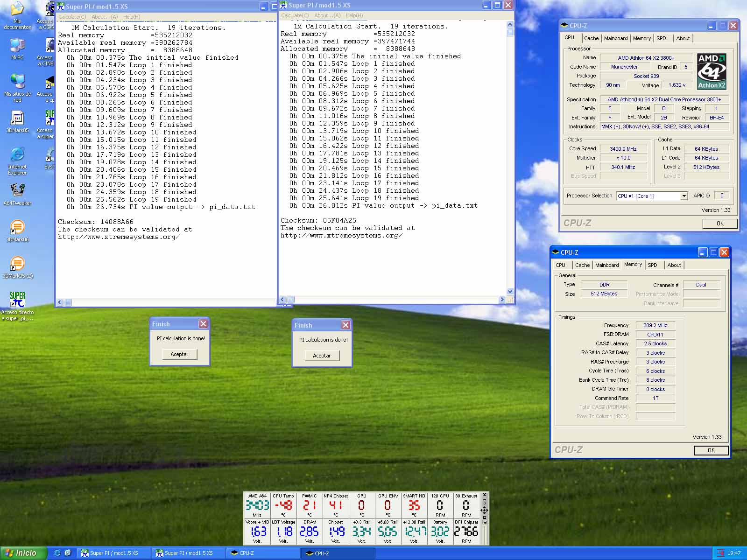This screenshot has width=747, height=560.
Task: Switch to the Cache tab in upper CPU-Z
Action: point(591,38)
